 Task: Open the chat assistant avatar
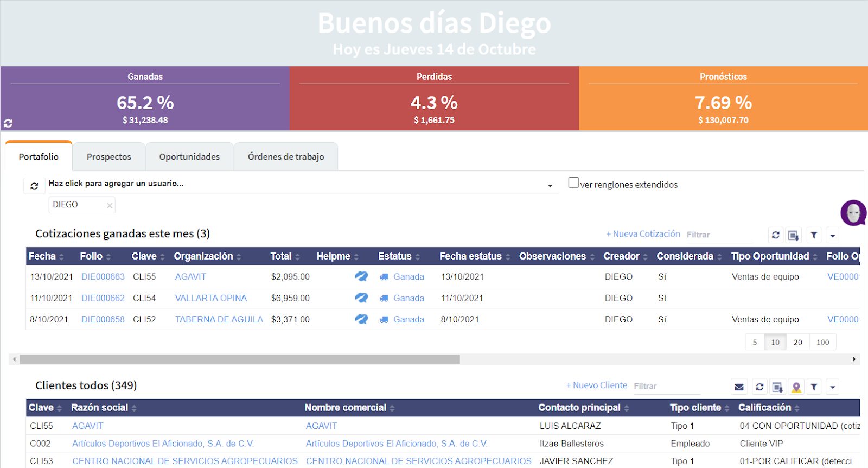point(853,213)
